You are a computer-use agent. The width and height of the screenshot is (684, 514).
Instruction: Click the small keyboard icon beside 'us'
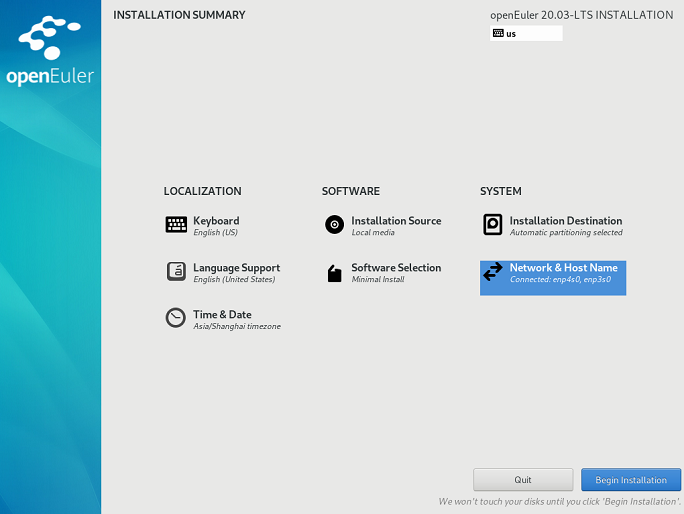(498, 33)
